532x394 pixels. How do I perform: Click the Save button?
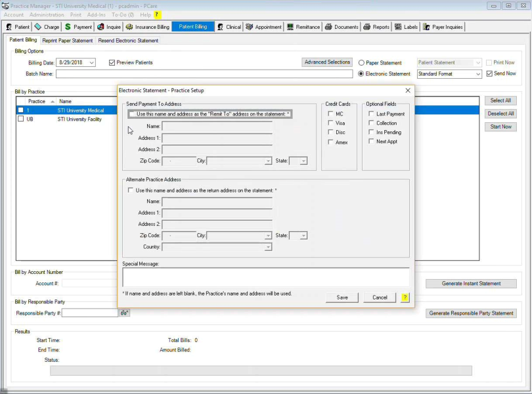(x=342, y=297)
